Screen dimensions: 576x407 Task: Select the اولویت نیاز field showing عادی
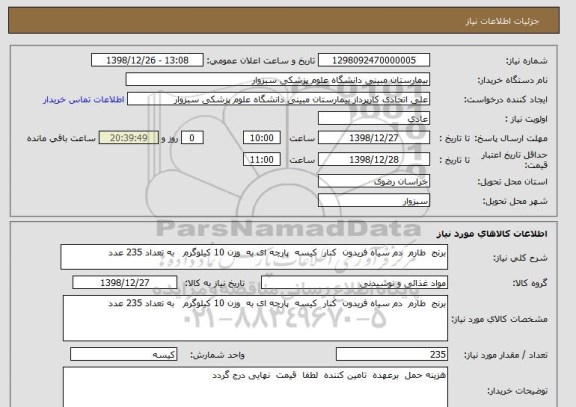click(374, 119)
